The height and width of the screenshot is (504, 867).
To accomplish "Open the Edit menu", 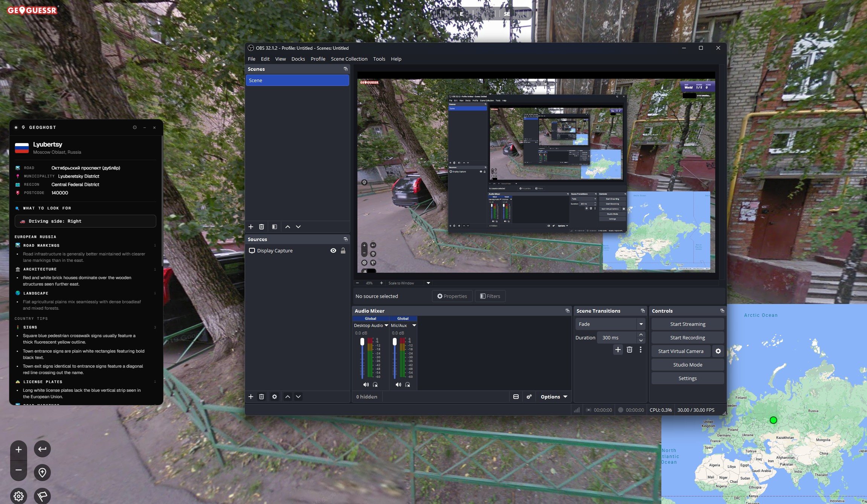I will click(265, 59).
